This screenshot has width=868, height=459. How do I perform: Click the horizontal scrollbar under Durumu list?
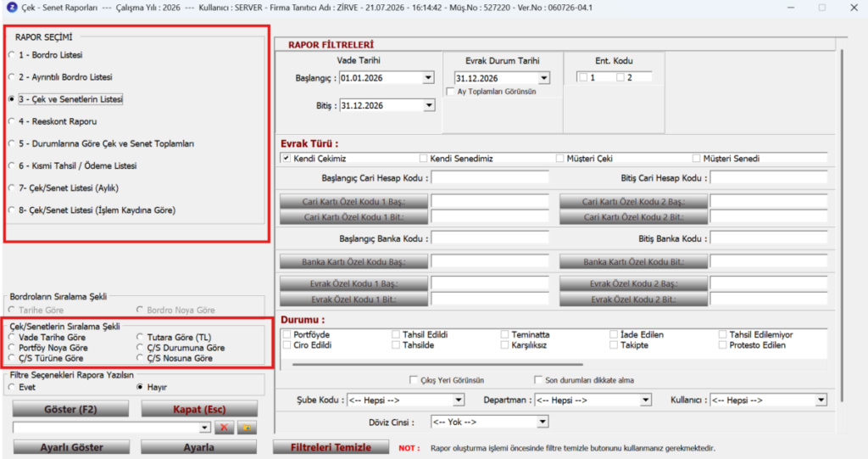437,364
